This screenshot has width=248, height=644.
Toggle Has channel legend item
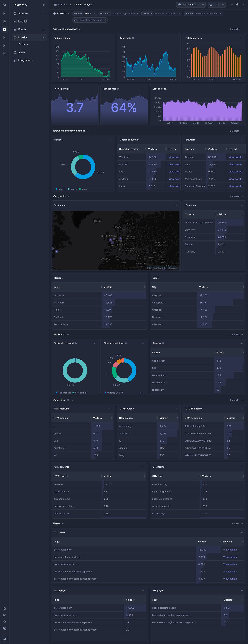coord(63,393)
